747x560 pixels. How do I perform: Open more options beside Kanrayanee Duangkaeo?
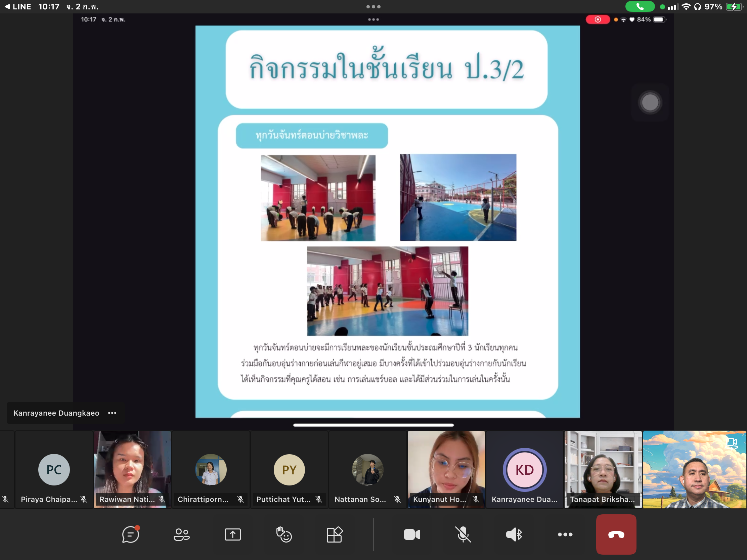point(112,413)
